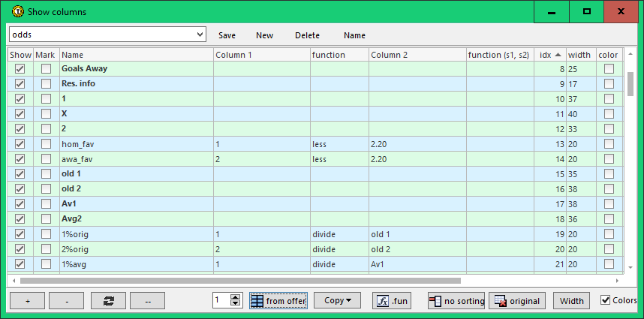Viewport: 644px width, 319px height.
Task: Sort by the idx column header
Action: tap(549, 55)
